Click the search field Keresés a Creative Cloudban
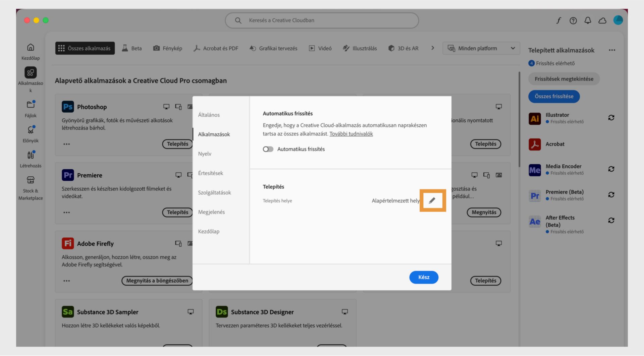Viewport: 644px width, 356px height. pyautogui.click(x=322, y=20)
